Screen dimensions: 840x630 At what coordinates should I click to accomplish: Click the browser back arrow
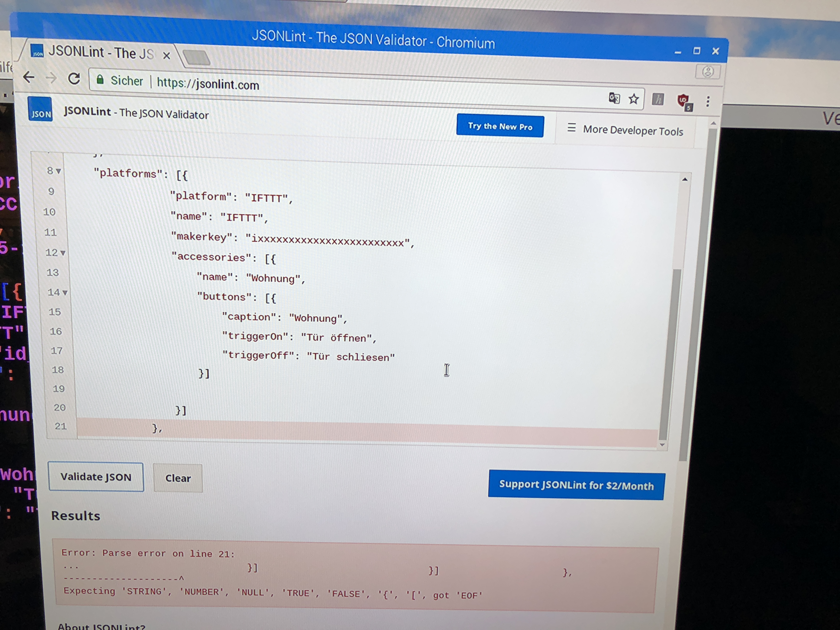tap(29, 77)
